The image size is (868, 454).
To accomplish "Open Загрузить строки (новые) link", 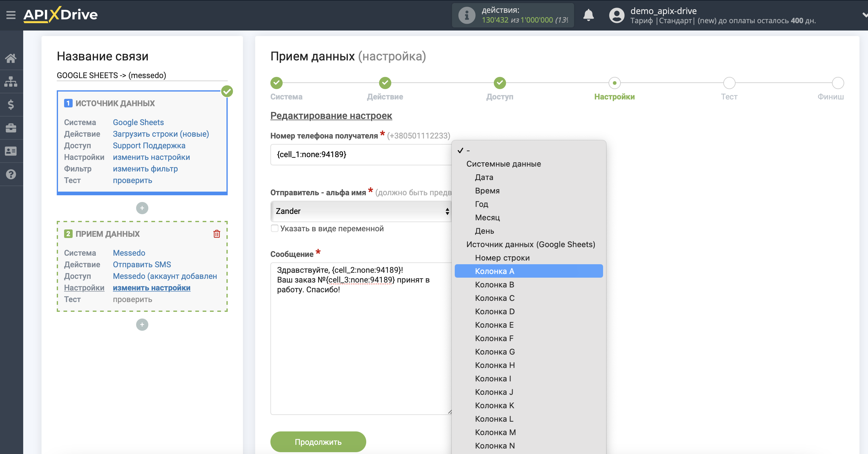I will [x=161, y=134].
